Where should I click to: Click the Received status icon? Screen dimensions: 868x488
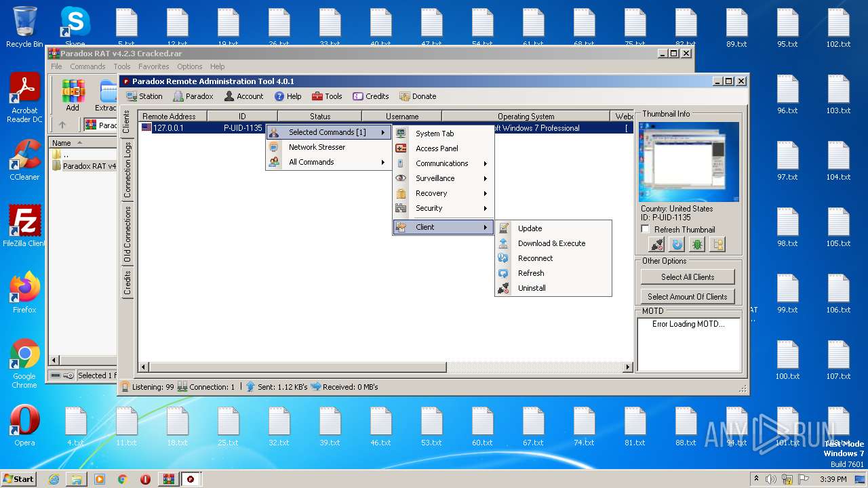[x=315, y=387]
